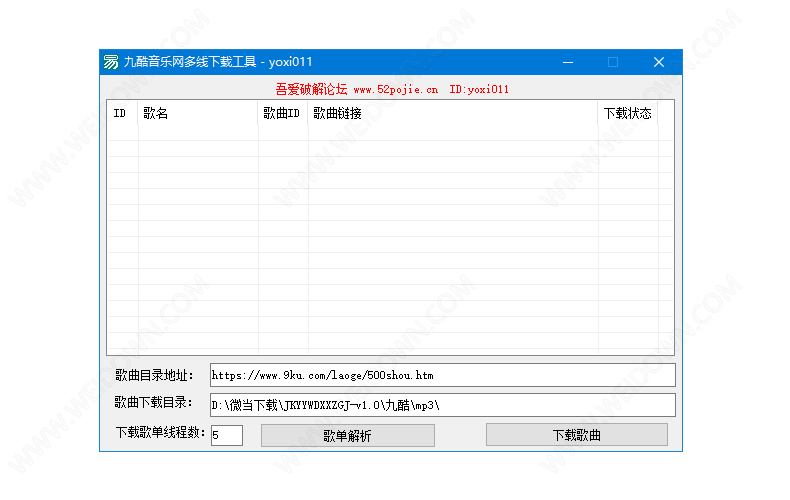This screenshot has width=790, height=500.
Task: Close the 九酷音乐网多线下载工具 window
Action: (x=659, y=62)
